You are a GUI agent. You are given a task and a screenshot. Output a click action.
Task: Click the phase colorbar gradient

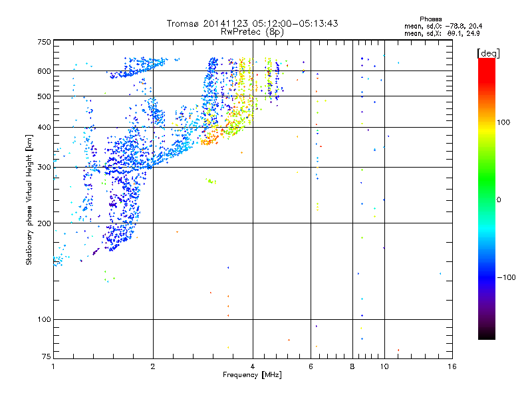487,198
